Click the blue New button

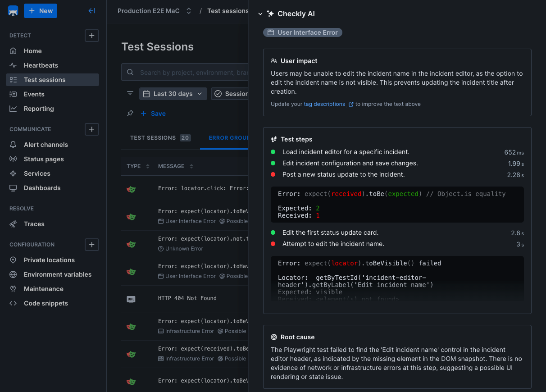coord(41,11)
